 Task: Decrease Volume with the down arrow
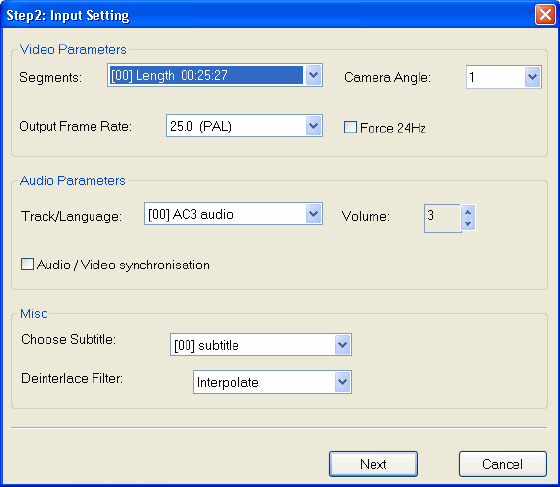tap(468, 224)
